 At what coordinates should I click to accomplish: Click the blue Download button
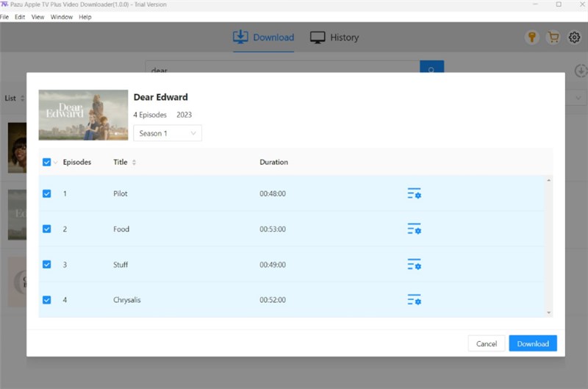click(532, 343)
